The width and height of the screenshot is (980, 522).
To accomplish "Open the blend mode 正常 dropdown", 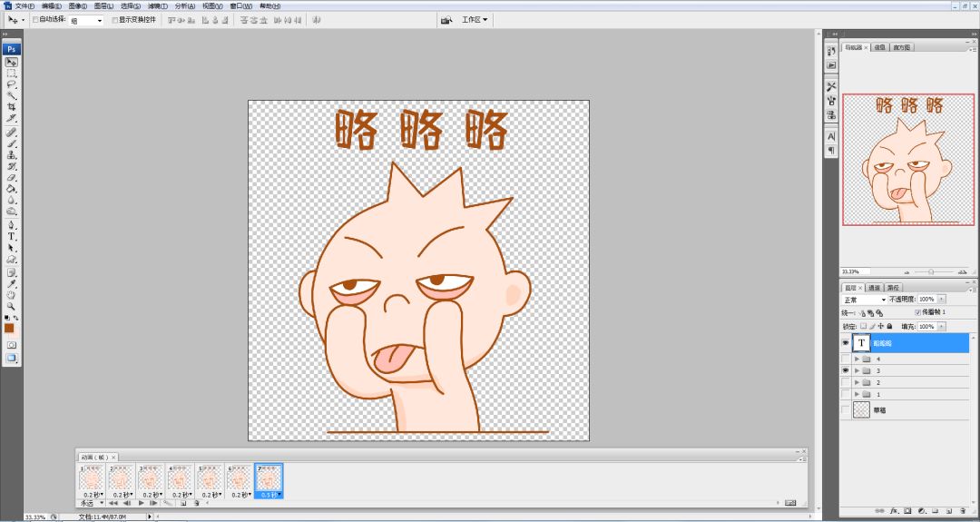I will (x=865, y=299).
